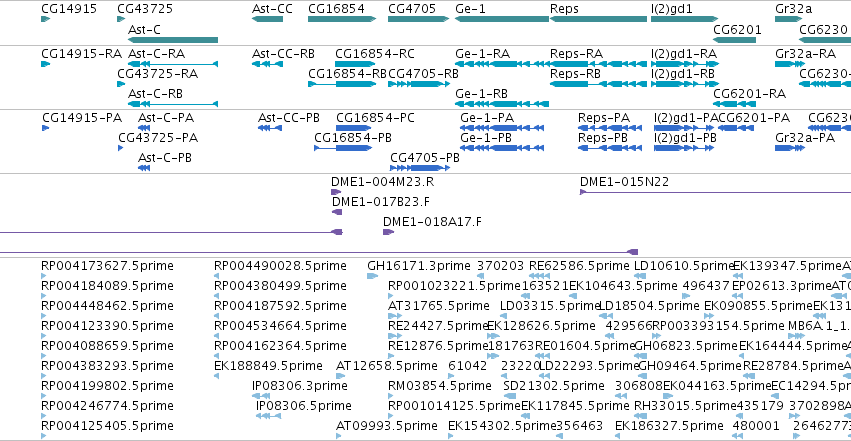This screenshot has height=441, width=851.
Task: Select the Ge-1-RA transcript
Action: point(502,64)
